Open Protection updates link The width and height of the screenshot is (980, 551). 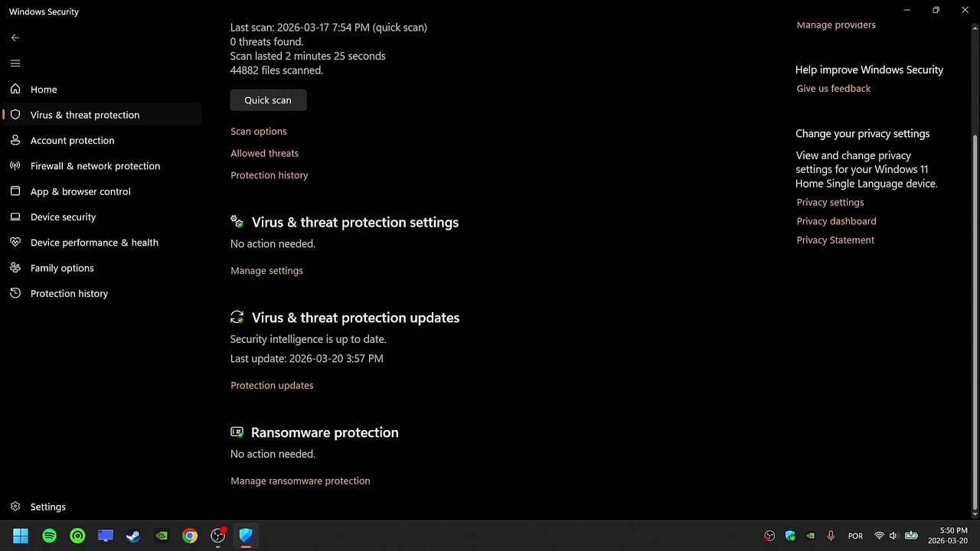click(x=272, y=386)
